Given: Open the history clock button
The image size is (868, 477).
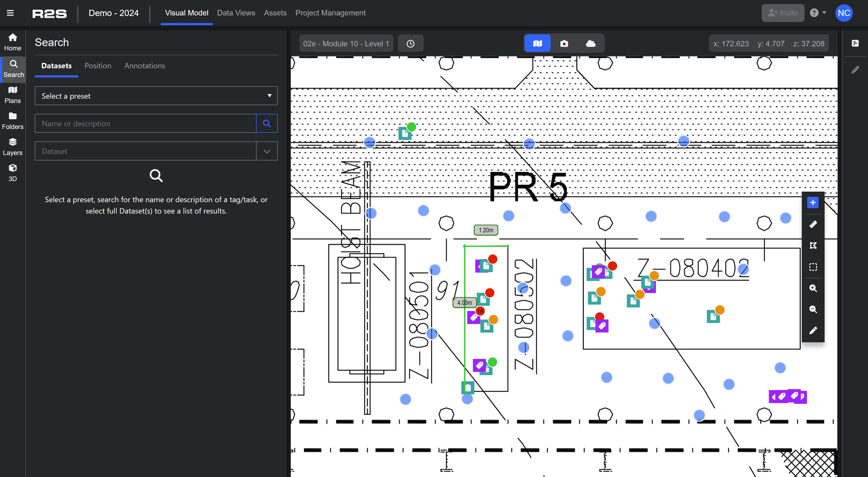Looking at the screenshot, I should [410, 43].
